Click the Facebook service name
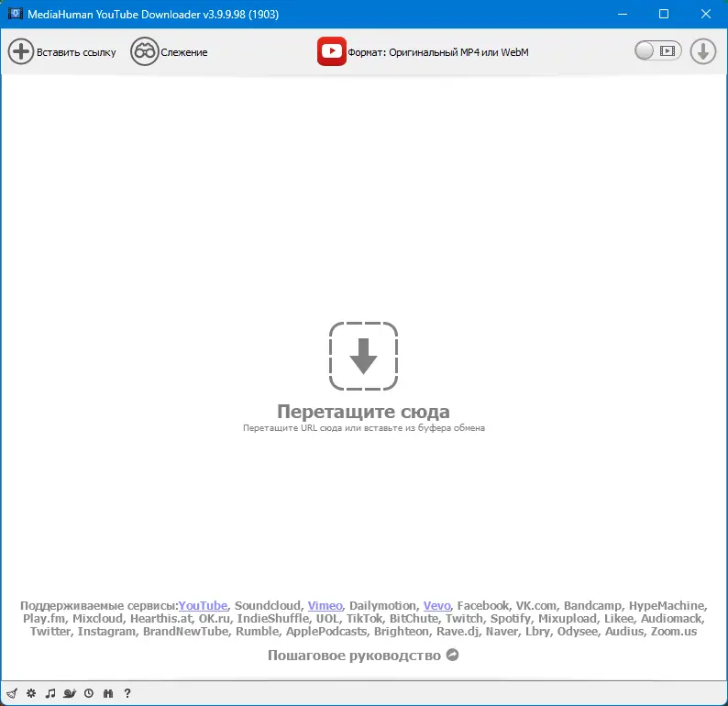 (483, 606)
